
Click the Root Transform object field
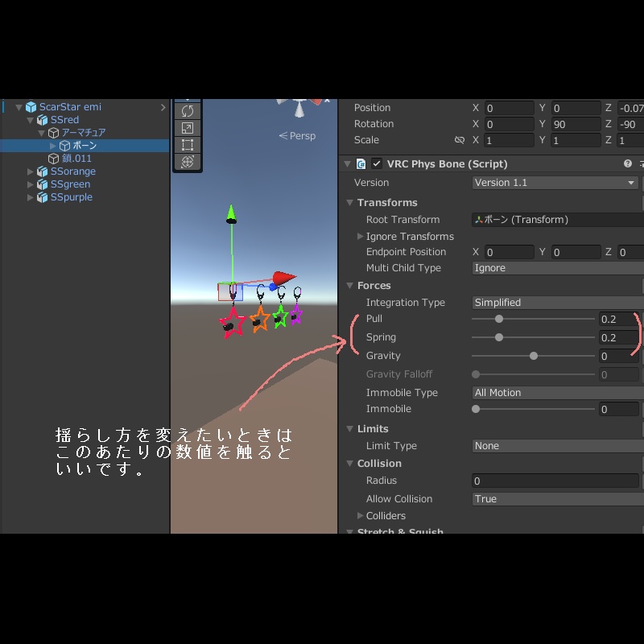[558, 220]
